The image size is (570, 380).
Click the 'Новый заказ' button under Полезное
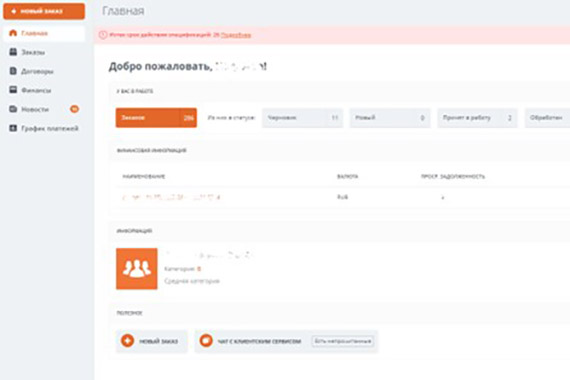pos(152,341)
